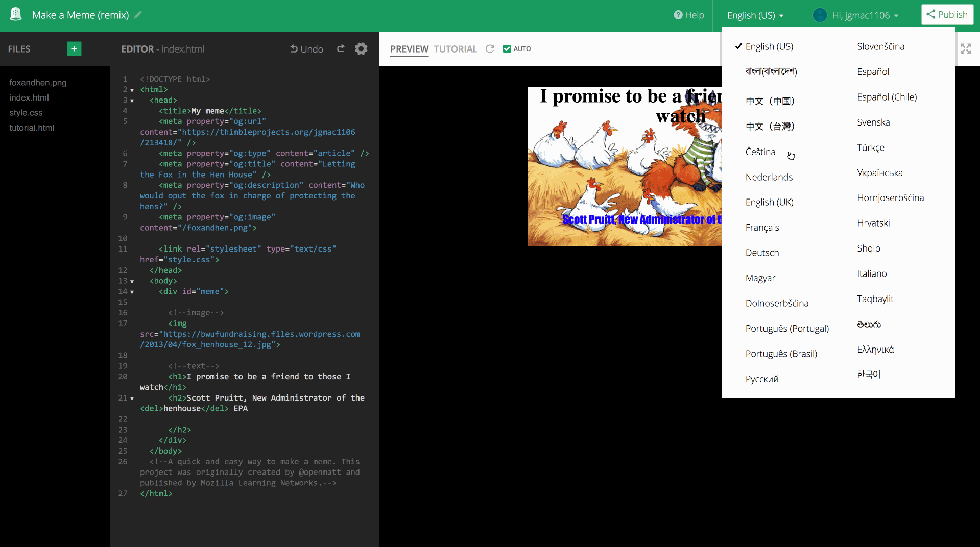Image resolution: width=980 pixels, height=547 pixels.
Task: Select Slovenščina language option
Action: coord(881,46)
